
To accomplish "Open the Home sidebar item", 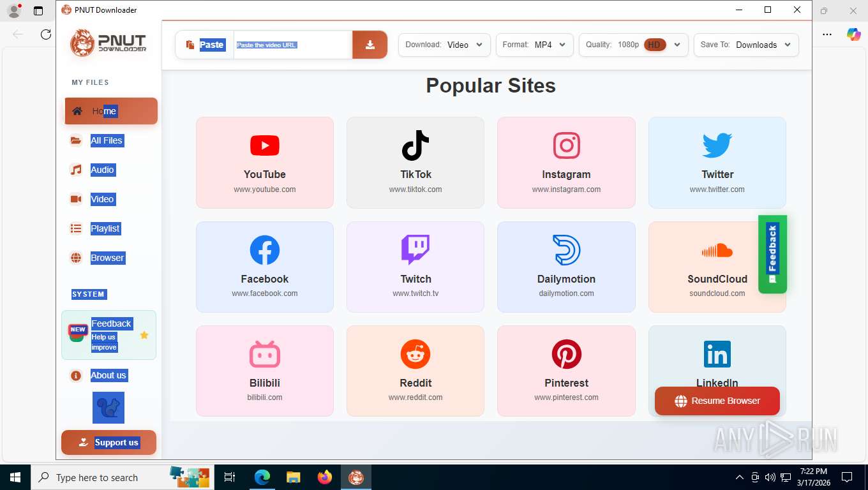I will click(x=111, y=111).
